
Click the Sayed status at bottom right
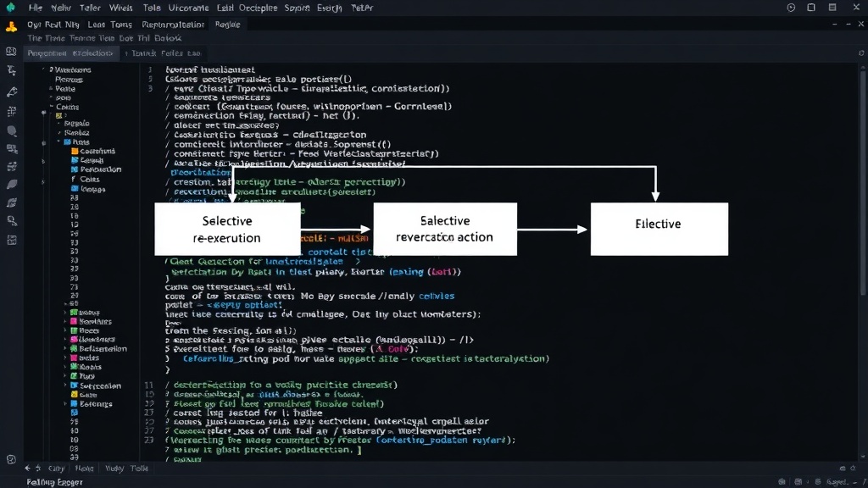coord(837,482)
